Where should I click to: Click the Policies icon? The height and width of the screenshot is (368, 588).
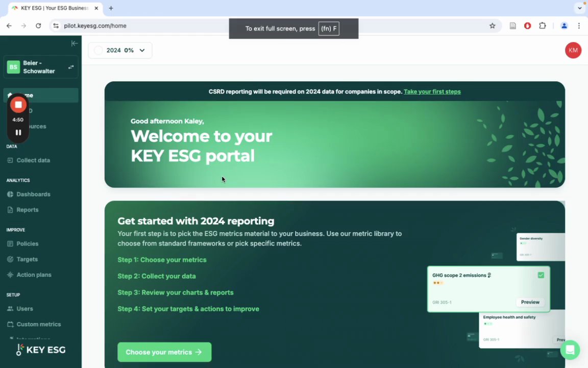click(10, 244)
